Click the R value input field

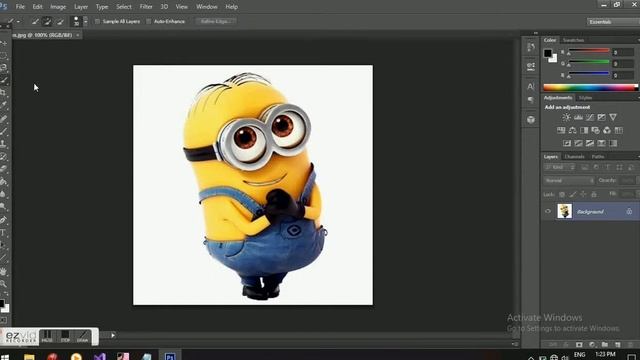pos(623,52)
